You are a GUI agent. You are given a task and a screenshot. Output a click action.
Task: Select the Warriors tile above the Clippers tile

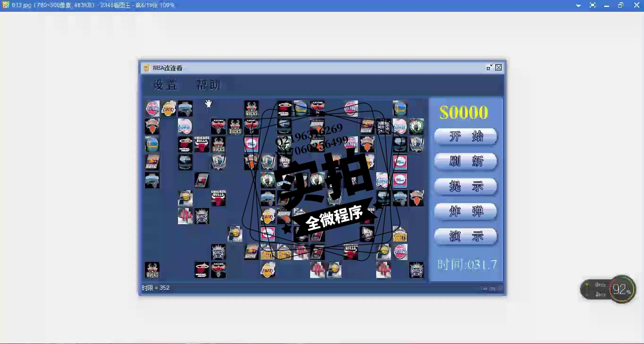coord(400,109)
